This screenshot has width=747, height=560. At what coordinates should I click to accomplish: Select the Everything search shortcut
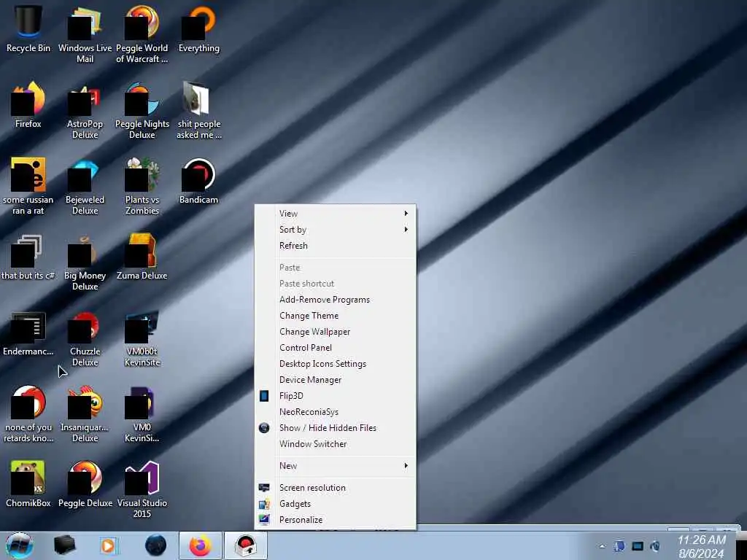point(198,28)
